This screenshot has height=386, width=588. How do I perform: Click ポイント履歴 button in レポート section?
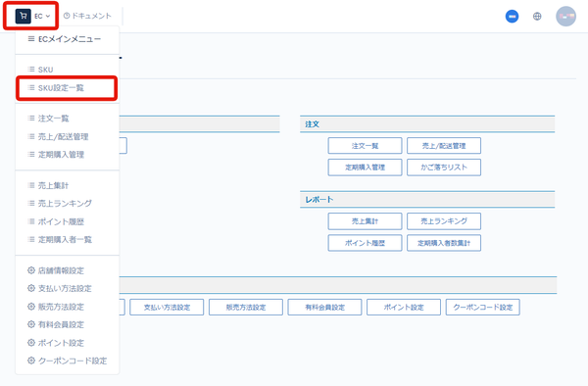coord(365,243)
